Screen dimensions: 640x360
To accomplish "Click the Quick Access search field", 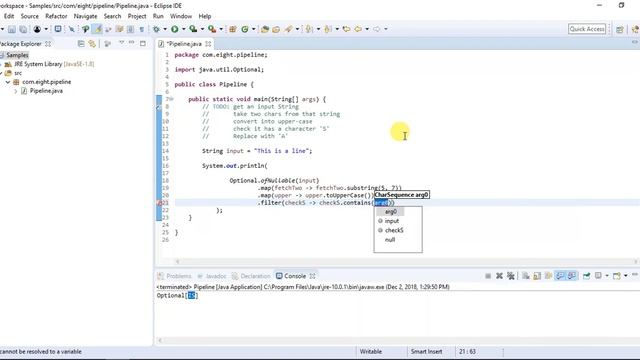I will (587, 29).
